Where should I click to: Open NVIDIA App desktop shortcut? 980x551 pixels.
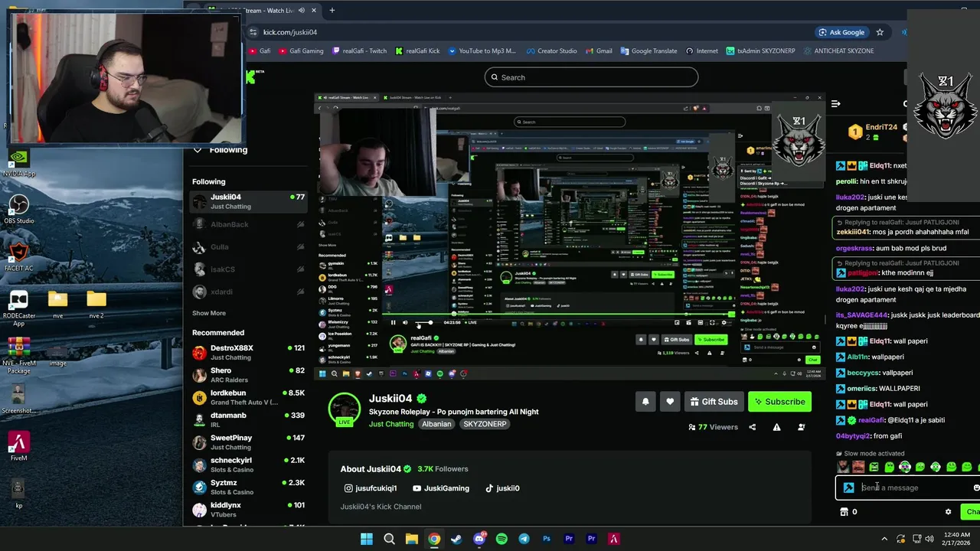19,163
